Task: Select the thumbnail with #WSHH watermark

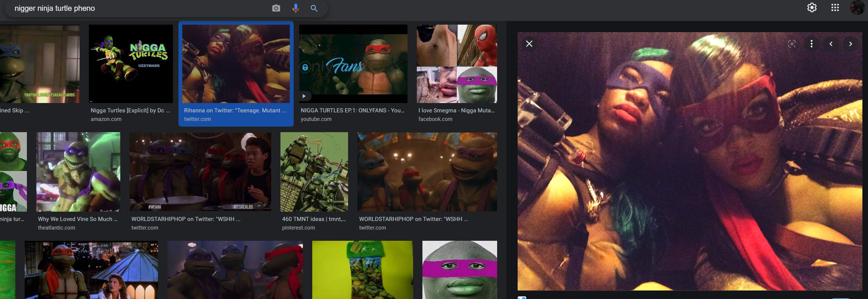Action: 200,172
